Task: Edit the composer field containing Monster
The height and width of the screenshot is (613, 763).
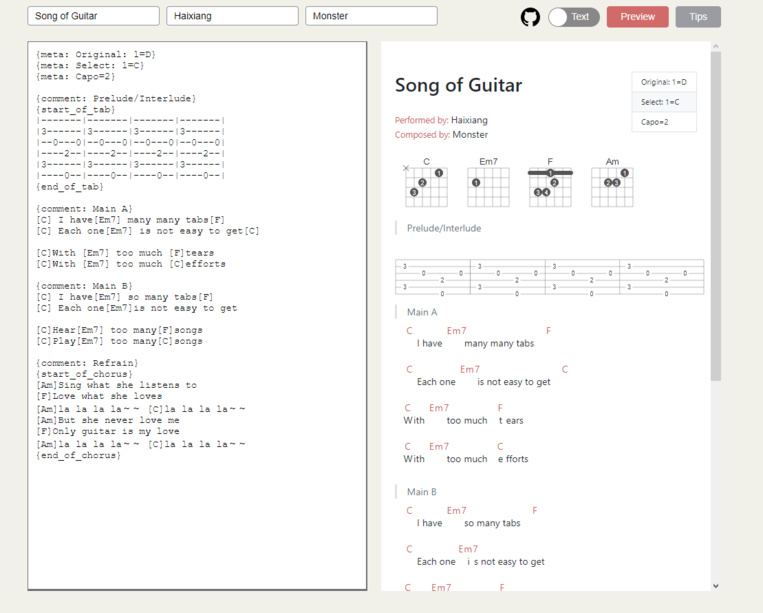Action: (x=371, y=16)
